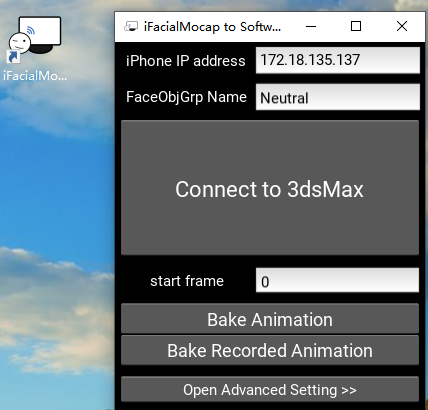Click the start frame label text
The height and width of the screenshot is (410, 428).
[187, 281]
